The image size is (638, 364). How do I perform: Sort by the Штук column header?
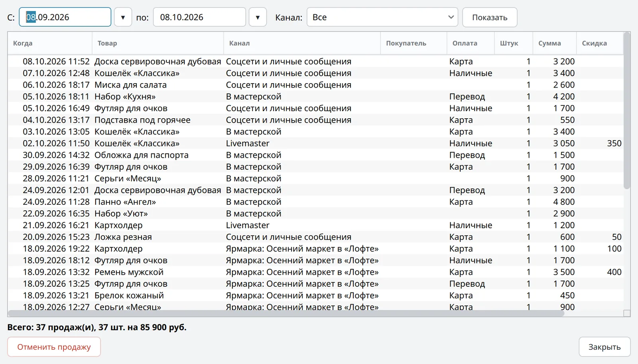514,43
